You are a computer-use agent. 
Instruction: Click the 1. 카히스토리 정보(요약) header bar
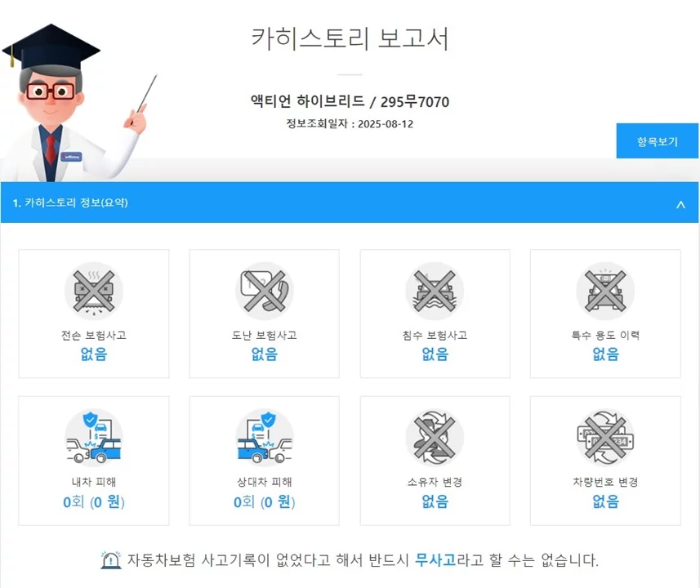point(350,203)
